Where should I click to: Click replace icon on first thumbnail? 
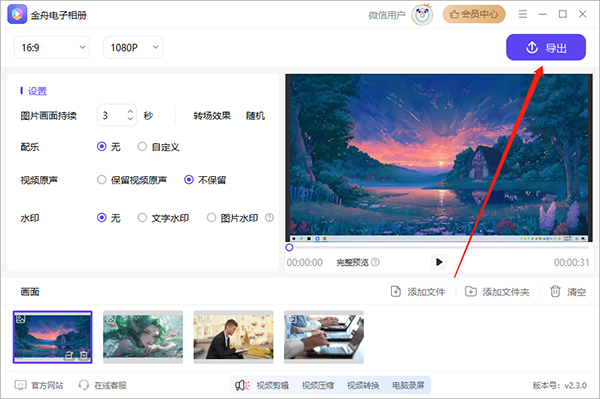pyautogui.click(x=69, y=355)
